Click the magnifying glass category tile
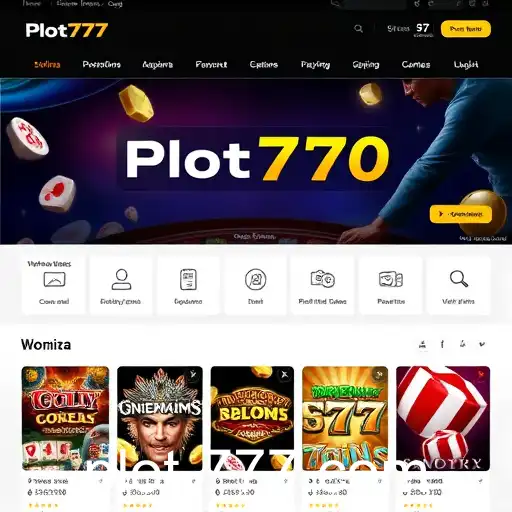Screen dimensions: 512x512 click(x=459, y=285)
